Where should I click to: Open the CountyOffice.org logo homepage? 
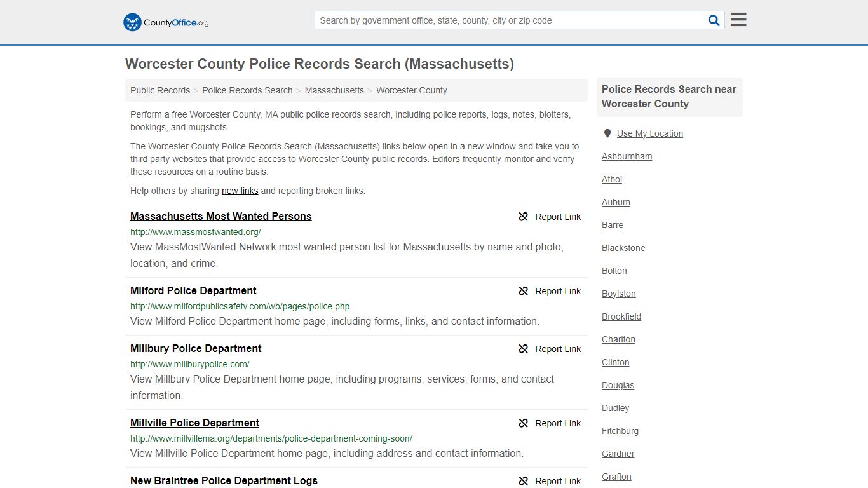(x=166, y=22)
